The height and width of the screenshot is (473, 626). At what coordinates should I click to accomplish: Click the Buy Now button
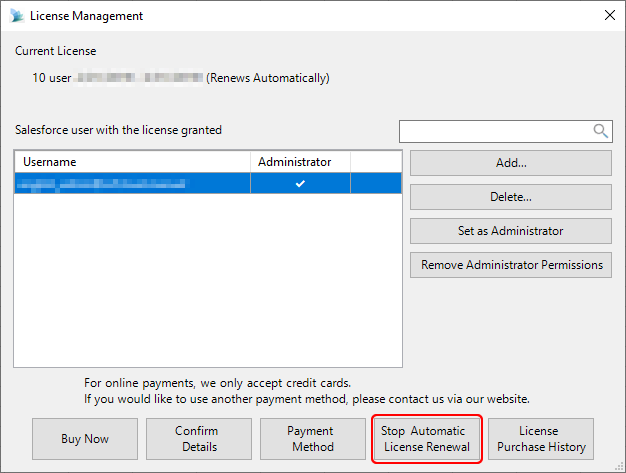[85, 439]
